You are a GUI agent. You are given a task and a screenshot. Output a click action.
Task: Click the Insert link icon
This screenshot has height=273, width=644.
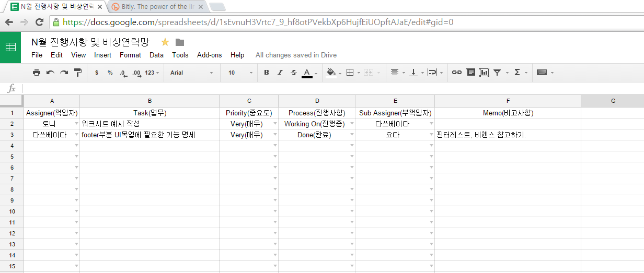coord(457,73)
